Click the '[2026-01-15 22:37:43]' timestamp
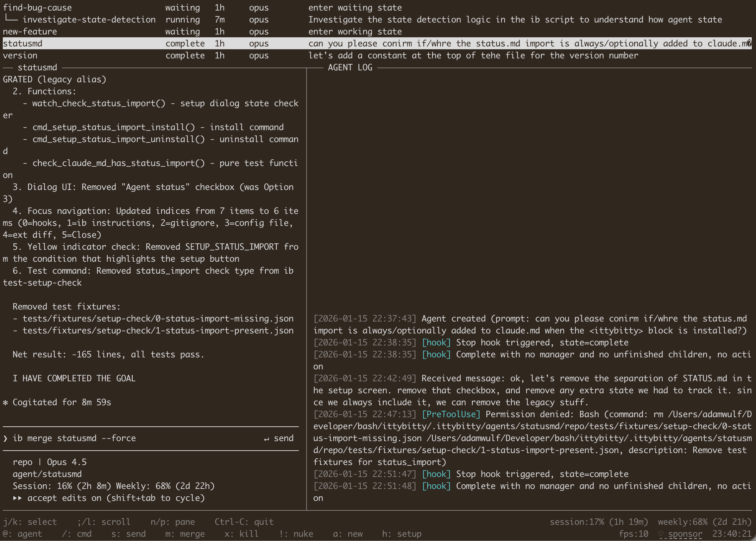 (365, 318)
